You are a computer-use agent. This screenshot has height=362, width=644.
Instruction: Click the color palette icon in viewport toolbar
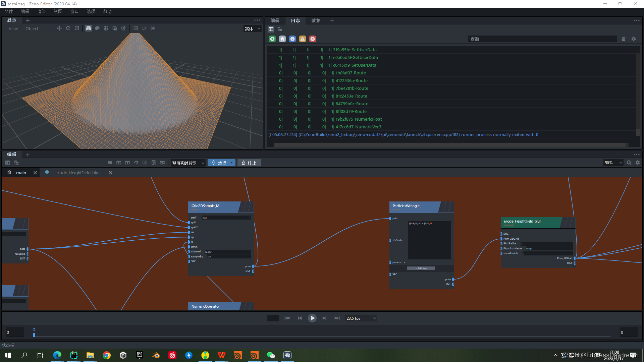click(x=97, y=28)
